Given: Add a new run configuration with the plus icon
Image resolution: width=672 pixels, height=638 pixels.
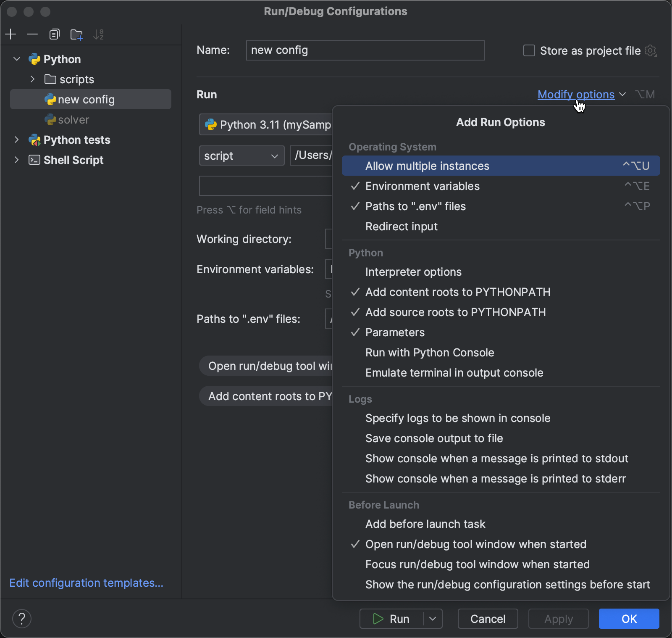Looking at the screenshot, I should [10, 34].
